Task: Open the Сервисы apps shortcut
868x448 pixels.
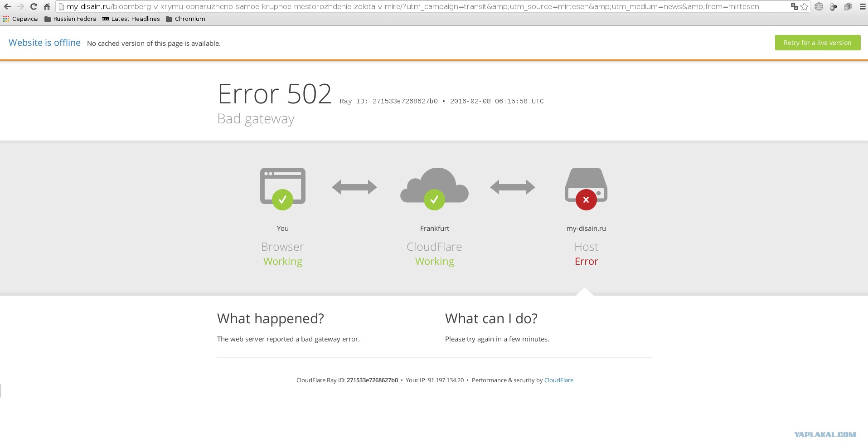Action: pos(21,19)
